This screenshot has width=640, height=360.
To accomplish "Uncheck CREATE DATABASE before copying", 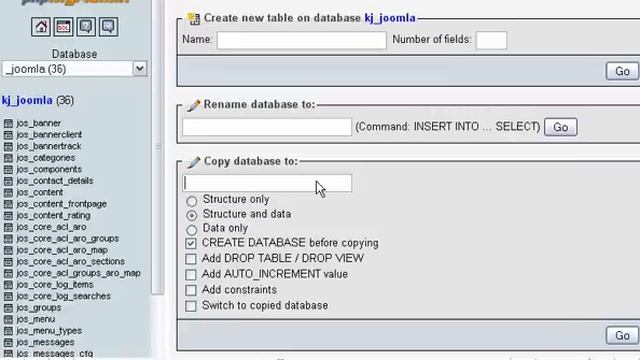I will point(191,244).
